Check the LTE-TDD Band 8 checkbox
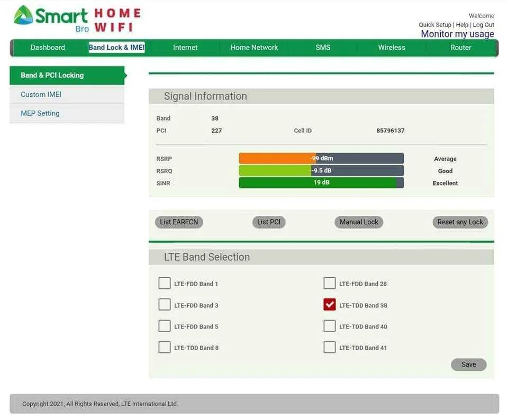The image size is (508, 420). click(x=165, y=347)
